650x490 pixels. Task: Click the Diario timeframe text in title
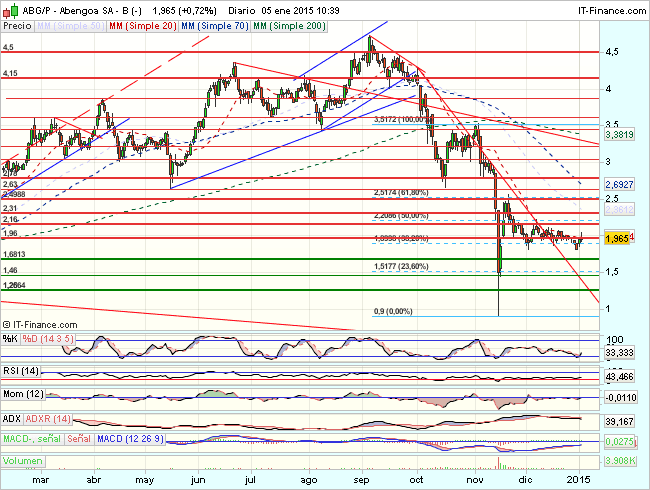click(242, 11)
